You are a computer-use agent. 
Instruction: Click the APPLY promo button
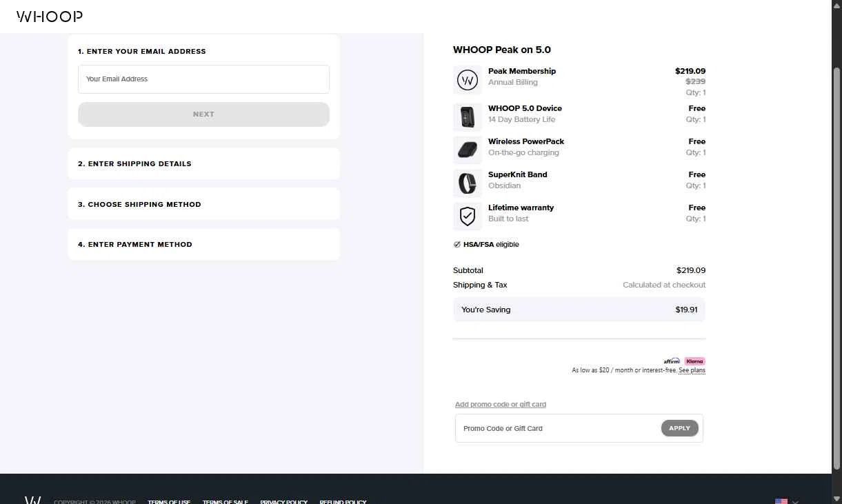(680, 428)
